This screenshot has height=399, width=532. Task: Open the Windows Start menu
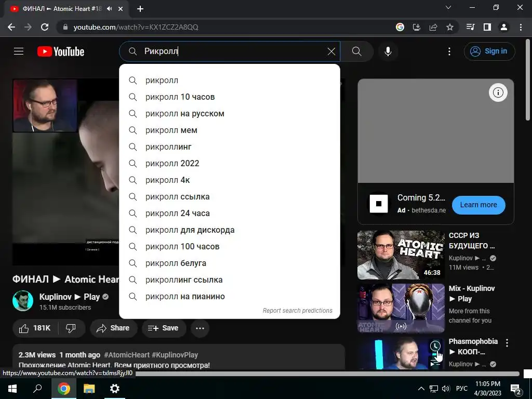12,389
